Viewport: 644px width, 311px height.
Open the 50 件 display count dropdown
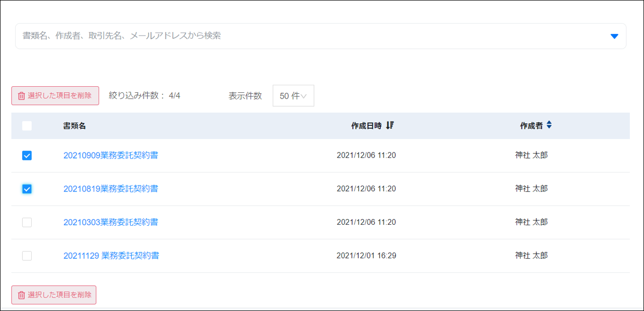pos(293,96)
